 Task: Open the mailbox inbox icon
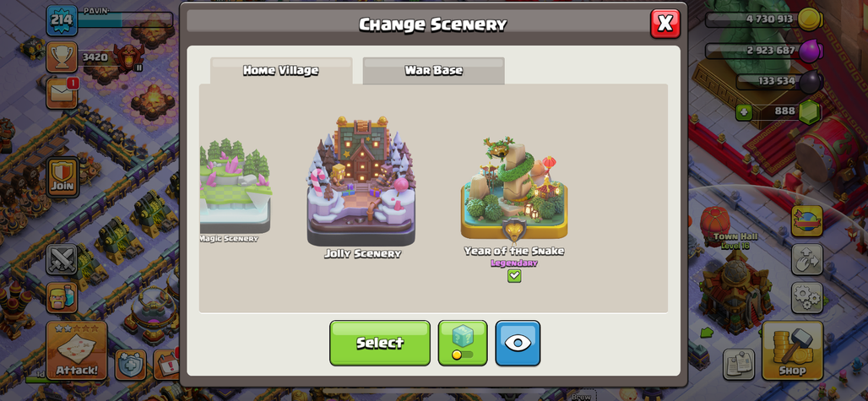pyautogui.click(x=62, y=93)
